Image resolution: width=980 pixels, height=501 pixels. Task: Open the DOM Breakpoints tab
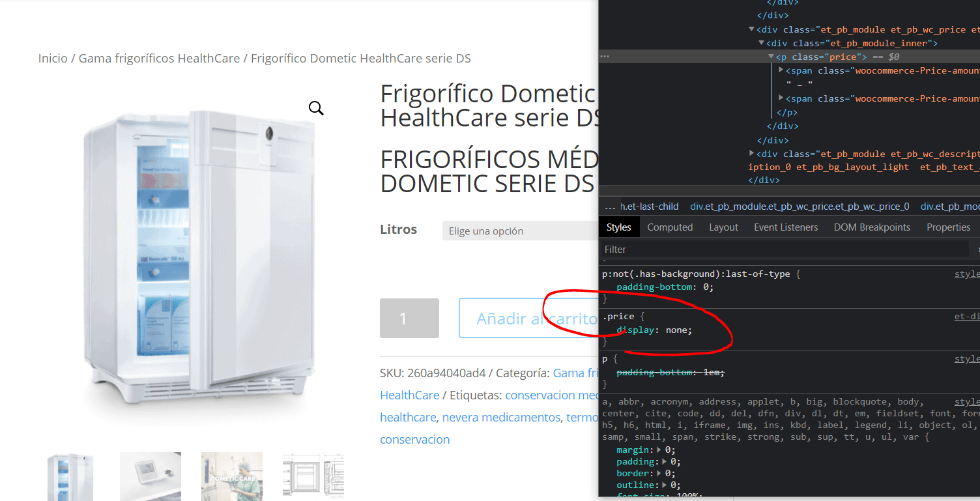(872, 227)
